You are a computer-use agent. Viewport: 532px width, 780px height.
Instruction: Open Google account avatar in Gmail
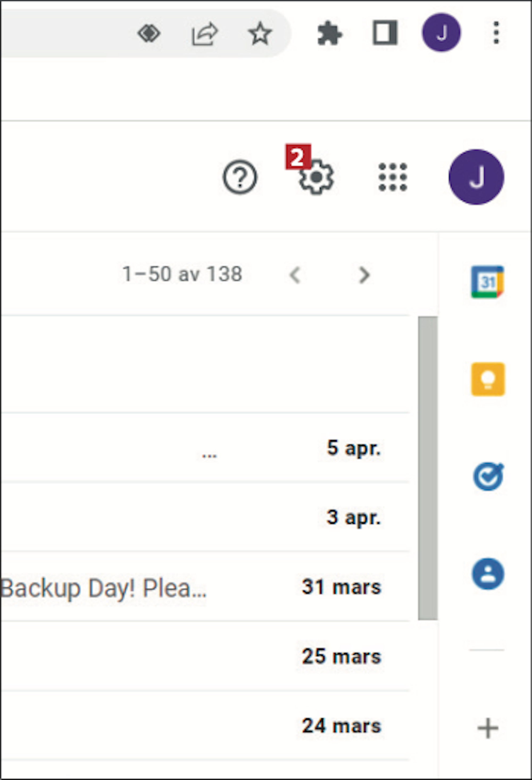[476, 177]
